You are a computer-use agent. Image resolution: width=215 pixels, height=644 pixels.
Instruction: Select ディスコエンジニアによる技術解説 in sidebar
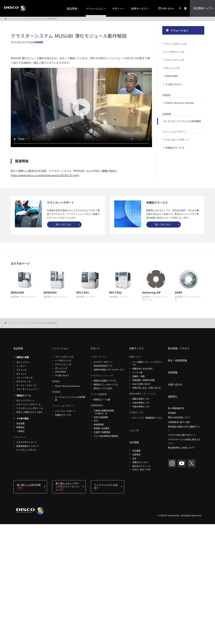pos(182,121)
